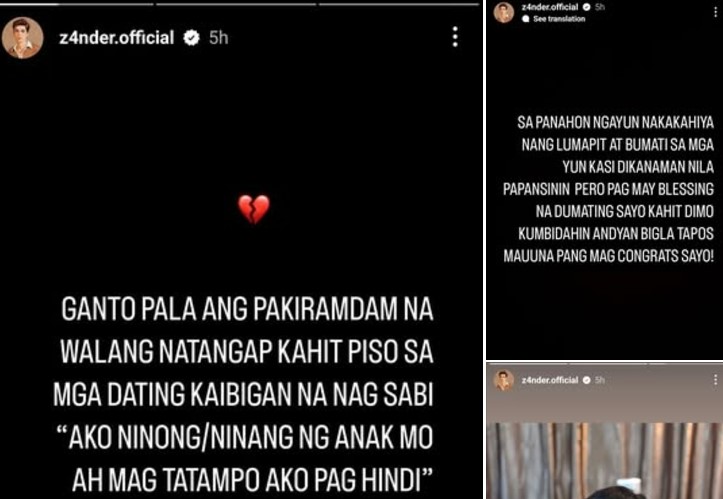Tap the broken heart emoji sticker

pyautogui.click(x=254, y=209)
